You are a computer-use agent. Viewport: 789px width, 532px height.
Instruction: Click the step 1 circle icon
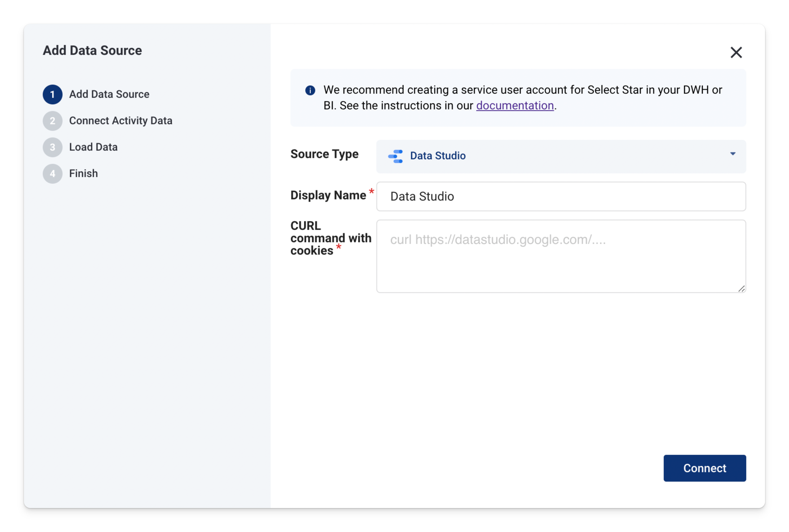coord(52,94)
